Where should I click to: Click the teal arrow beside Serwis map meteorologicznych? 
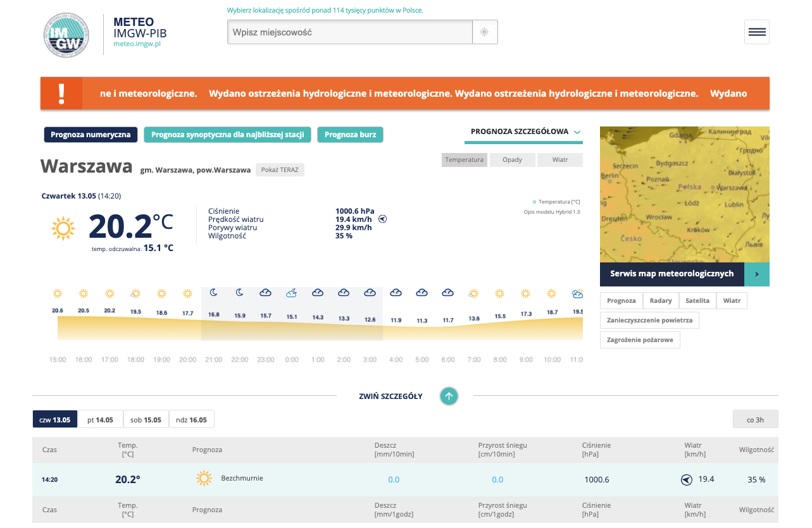pos(757,274)
